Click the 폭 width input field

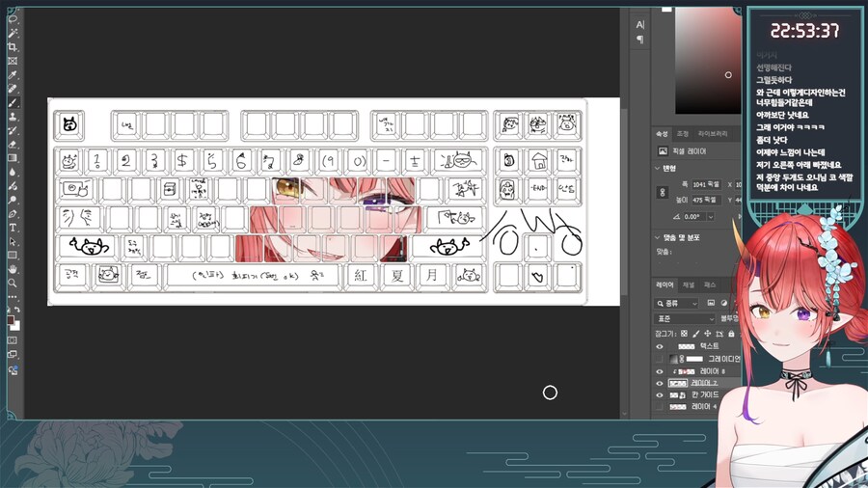(x=707, y=183)
